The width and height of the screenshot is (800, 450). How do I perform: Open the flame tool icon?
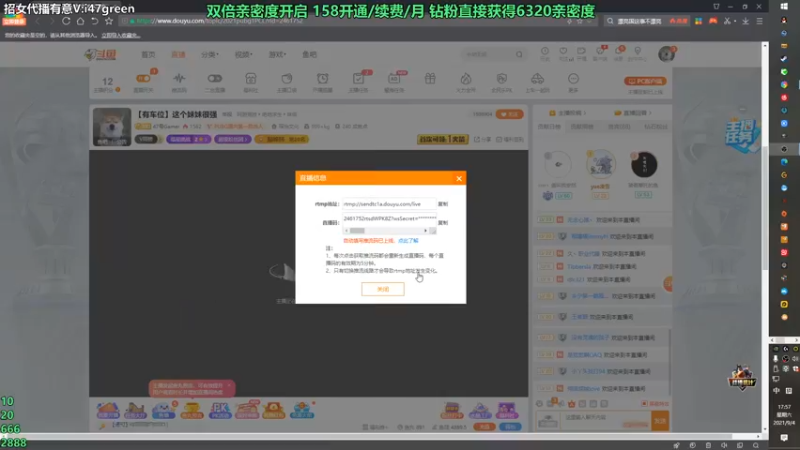tap(466, 79)
